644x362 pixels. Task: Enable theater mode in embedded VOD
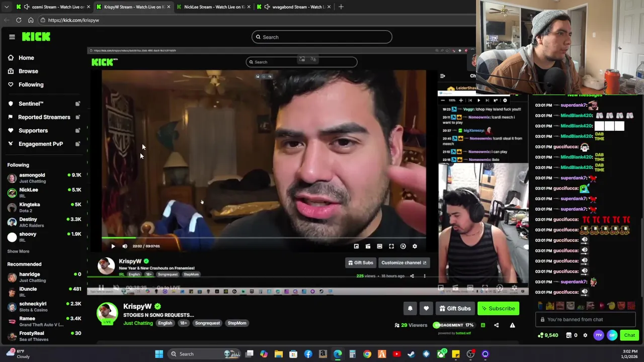coord(379,246)
